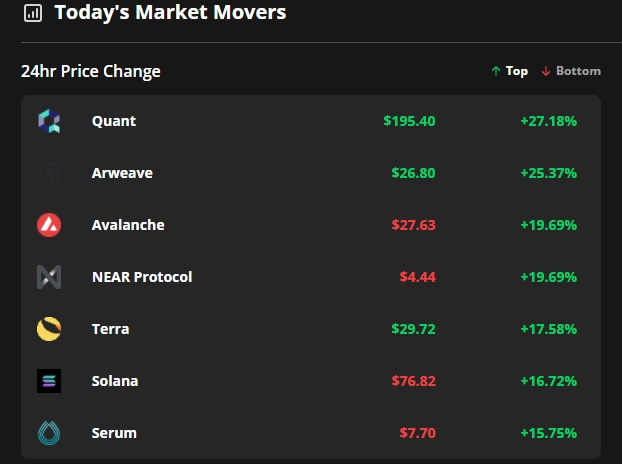Click the Serum droplet logo icon
622x464 pixels.
coord(49,433)
